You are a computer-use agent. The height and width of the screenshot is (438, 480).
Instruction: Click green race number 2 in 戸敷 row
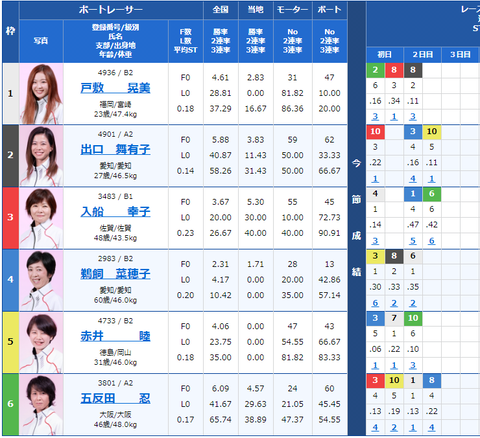(x=375, y=70)
